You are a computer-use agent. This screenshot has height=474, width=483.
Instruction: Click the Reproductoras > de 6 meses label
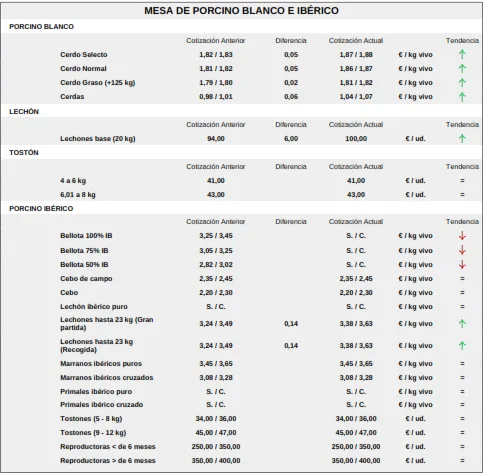(108, 461)
